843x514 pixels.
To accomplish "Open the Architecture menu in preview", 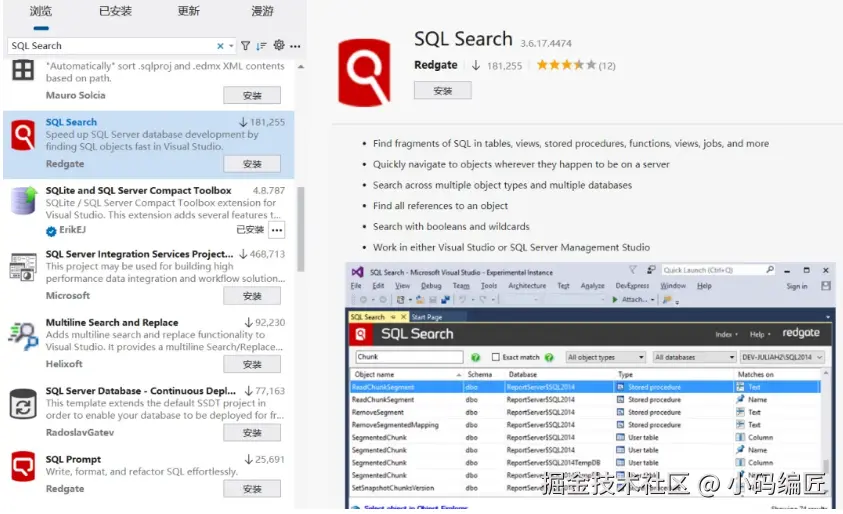I will point(527,286).
